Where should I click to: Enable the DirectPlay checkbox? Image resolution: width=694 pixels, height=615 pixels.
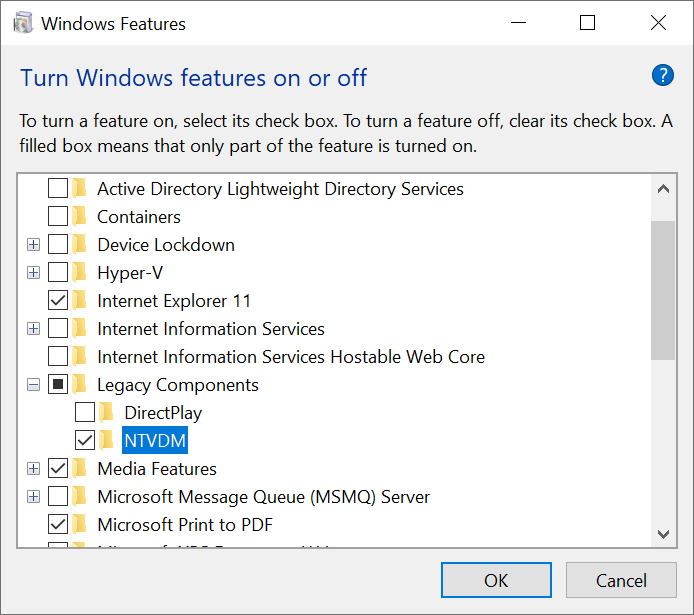click(85, 413)
